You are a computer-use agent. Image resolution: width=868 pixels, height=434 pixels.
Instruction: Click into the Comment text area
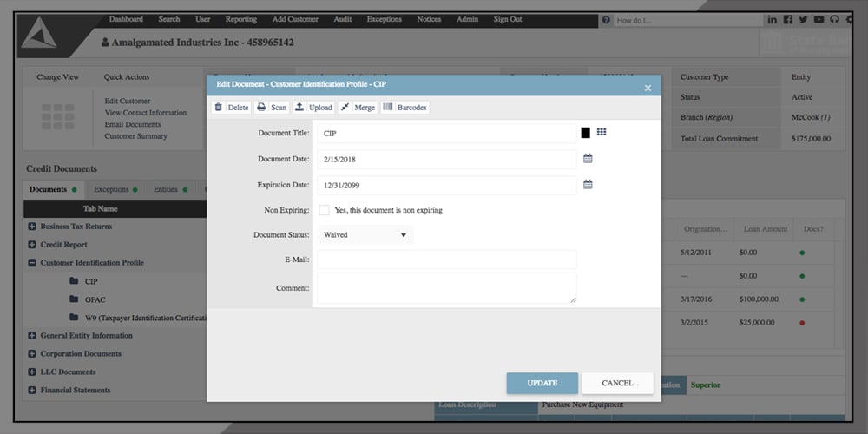446,287
